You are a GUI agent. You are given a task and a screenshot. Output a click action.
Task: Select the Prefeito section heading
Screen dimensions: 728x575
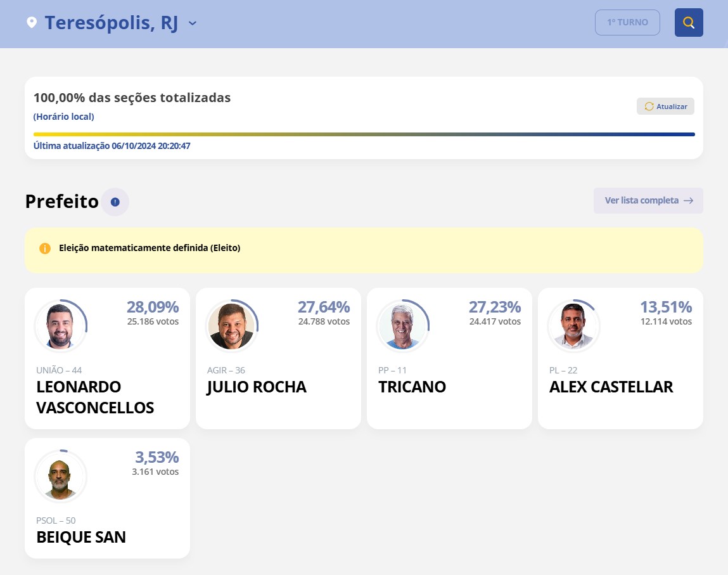61,201
